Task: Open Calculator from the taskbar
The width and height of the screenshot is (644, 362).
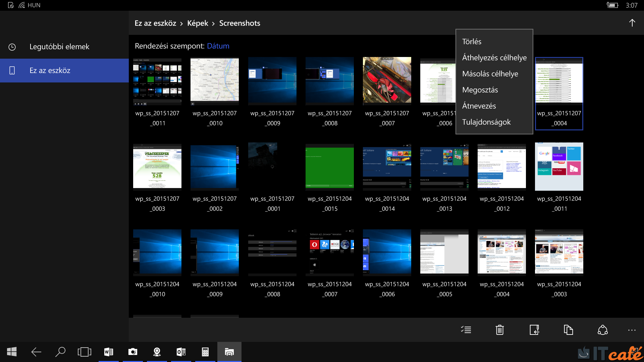Action: 205,352
